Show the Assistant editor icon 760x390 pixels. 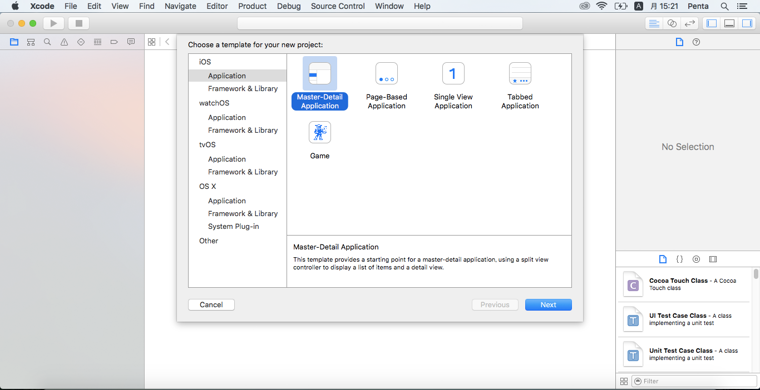click(671, 23)
